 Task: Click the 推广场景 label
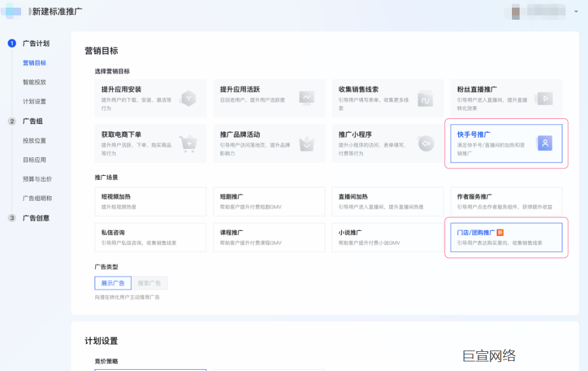(x=106, y=177)
